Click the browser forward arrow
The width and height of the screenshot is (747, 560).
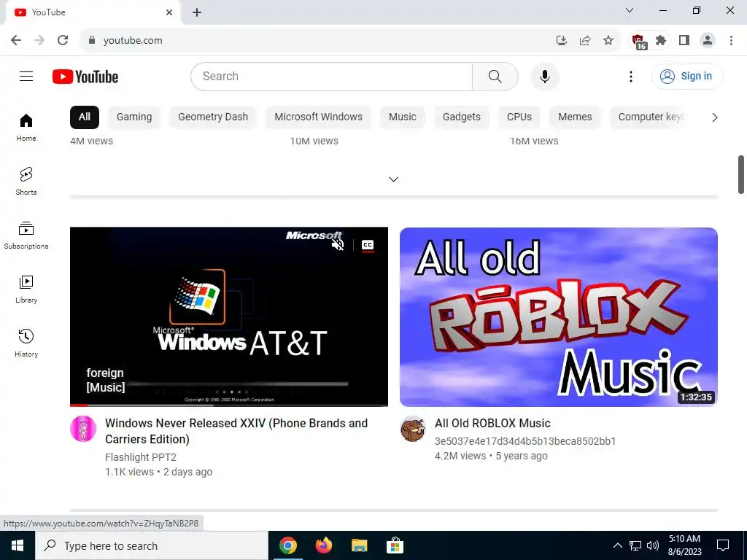[x=39, y=40]
